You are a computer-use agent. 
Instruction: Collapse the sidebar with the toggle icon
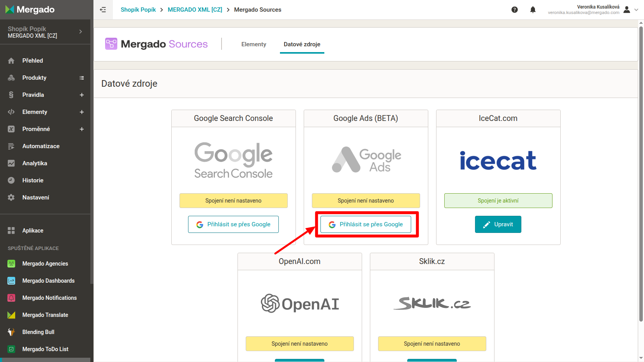pos(103,10)
